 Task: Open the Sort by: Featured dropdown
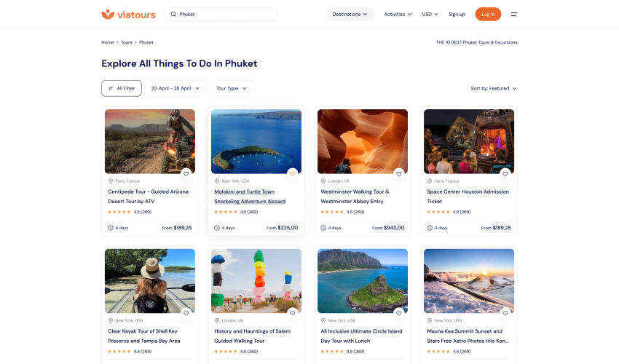(x=493, y=88)
